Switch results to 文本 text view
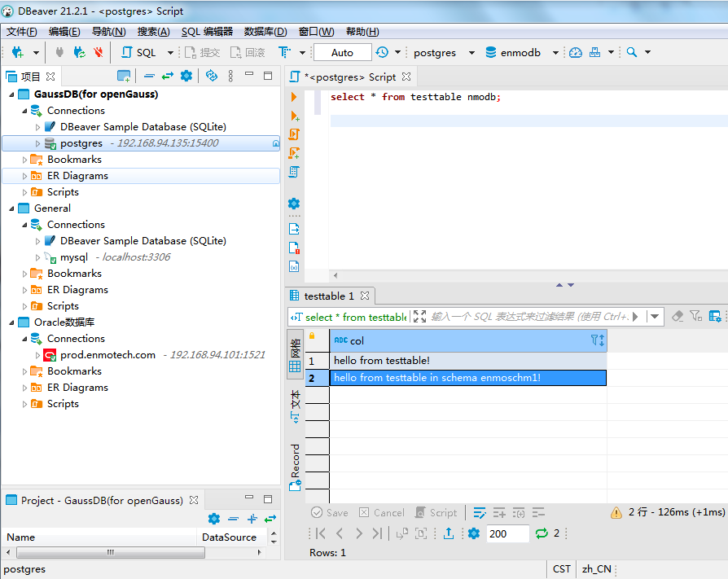The width and height of the screenshot is (728, 579). (295, 406)
